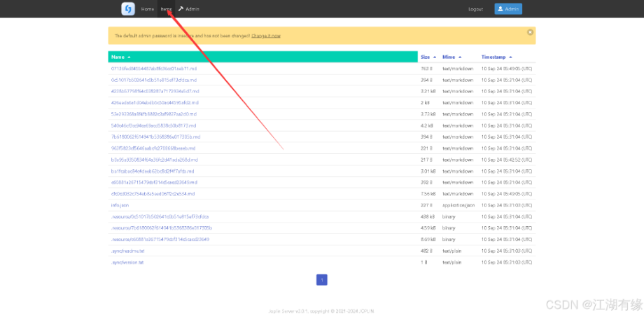Open the item starting with b8a95
Image resolution: width=644 pixels, height=315 pixels.
pos(155,160)
